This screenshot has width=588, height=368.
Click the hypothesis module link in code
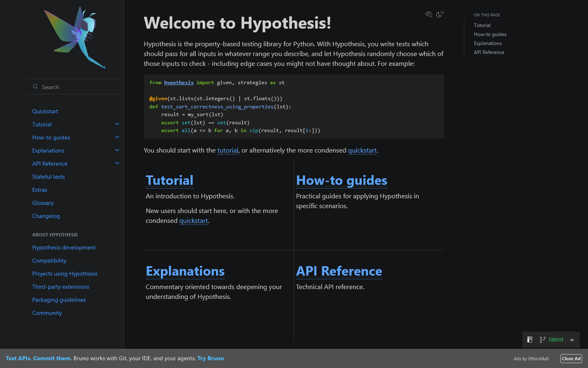[179, 83]
